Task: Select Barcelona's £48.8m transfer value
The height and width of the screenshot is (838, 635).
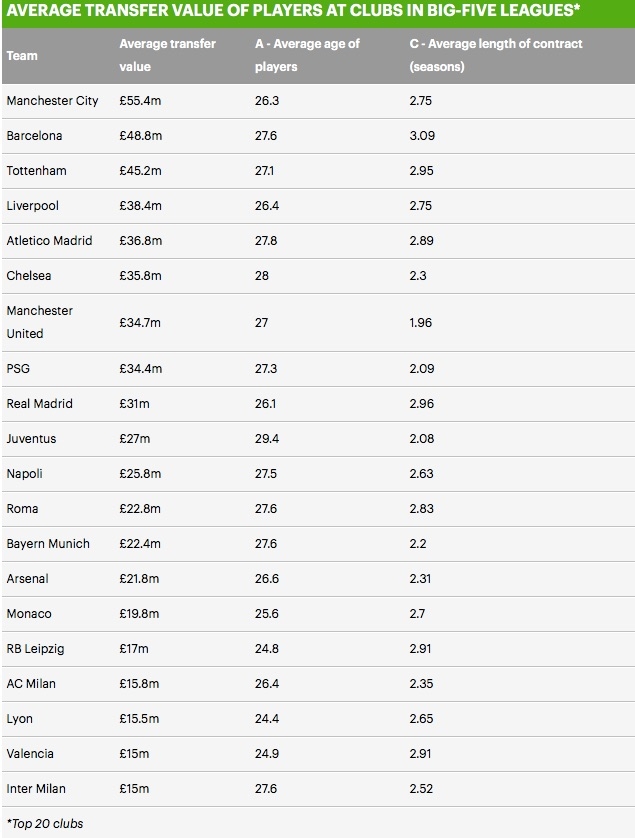Action: pos(140,136)
